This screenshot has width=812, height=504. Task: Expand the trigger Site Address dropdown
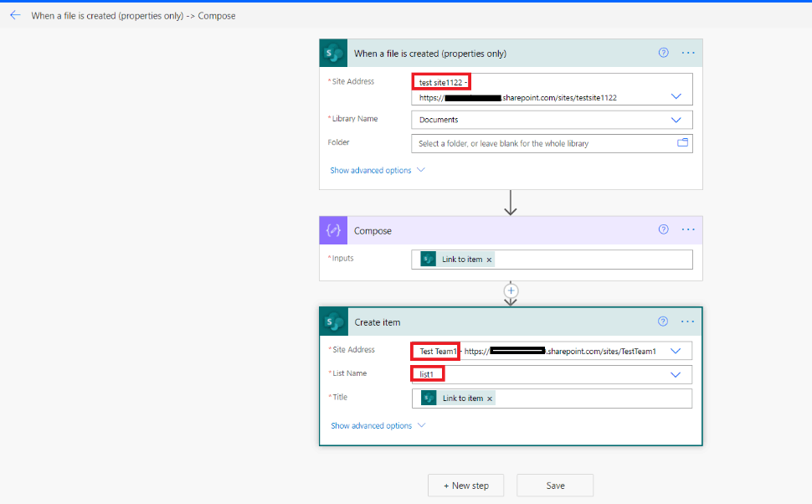coord(676,96)
